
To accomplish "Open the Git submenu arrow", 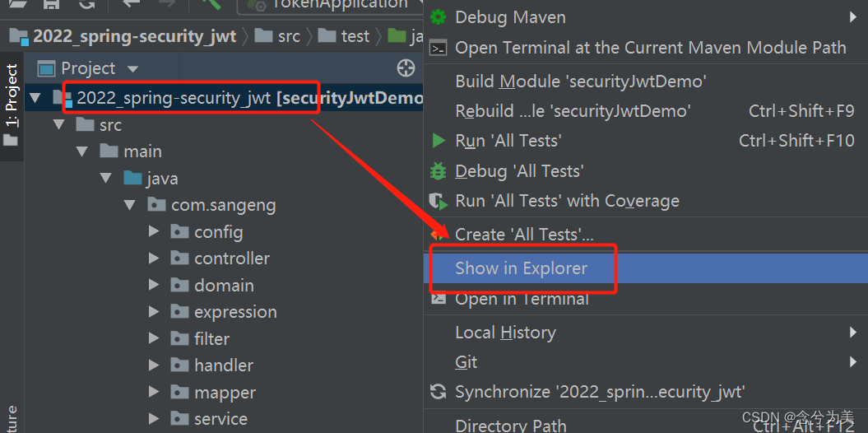I will (x=852, y=362).
